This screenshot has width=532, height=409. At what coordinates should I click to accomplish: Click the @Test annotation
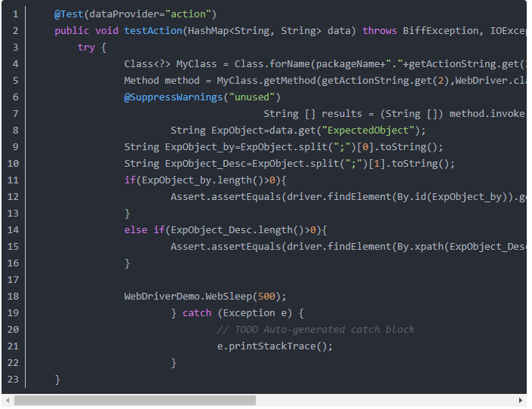point(69,14)
